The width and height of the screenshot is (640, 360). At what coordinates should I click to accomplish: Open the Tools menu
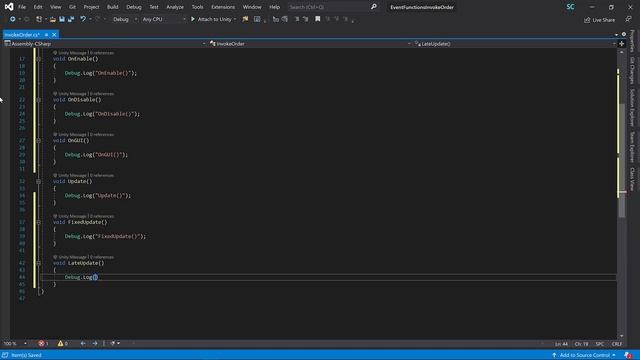197,7
